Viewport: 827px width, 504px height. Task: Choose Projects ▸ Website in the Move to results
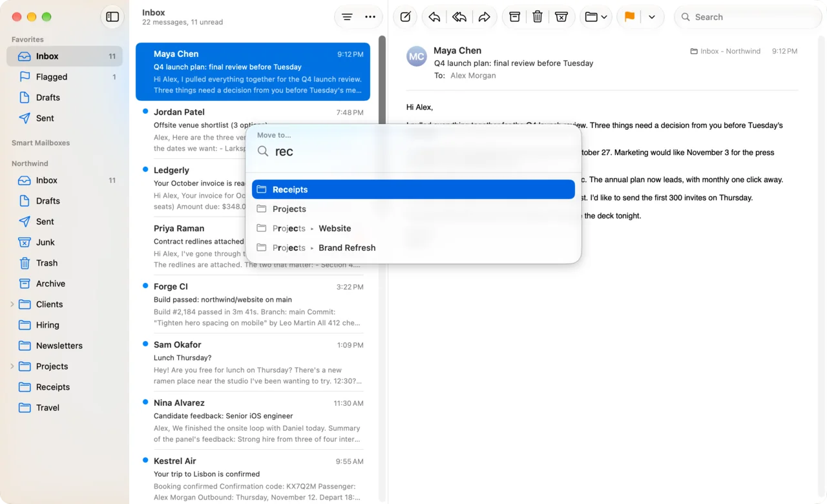coord(413,228)
